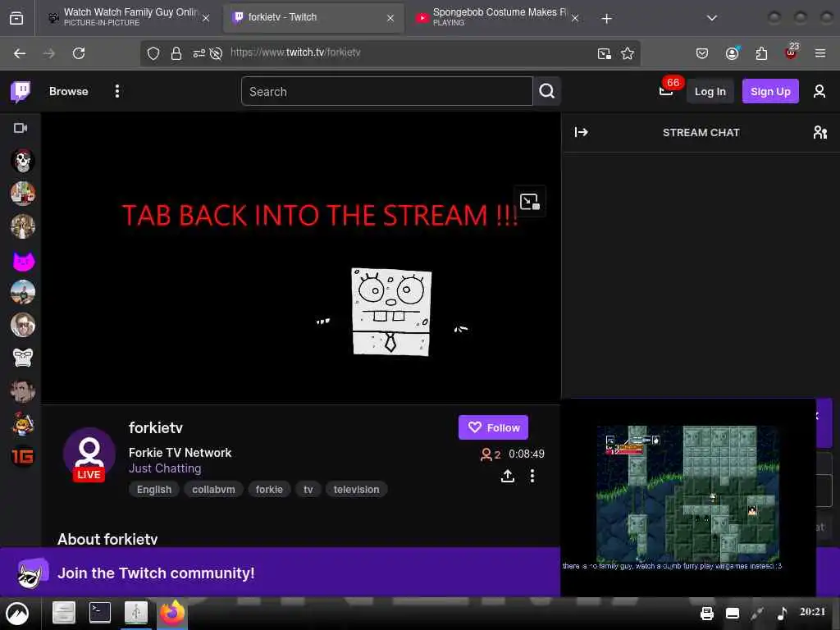Viewport: 840px width, 630px height.
Task: Open the stream more options dots
Action: 532,476
